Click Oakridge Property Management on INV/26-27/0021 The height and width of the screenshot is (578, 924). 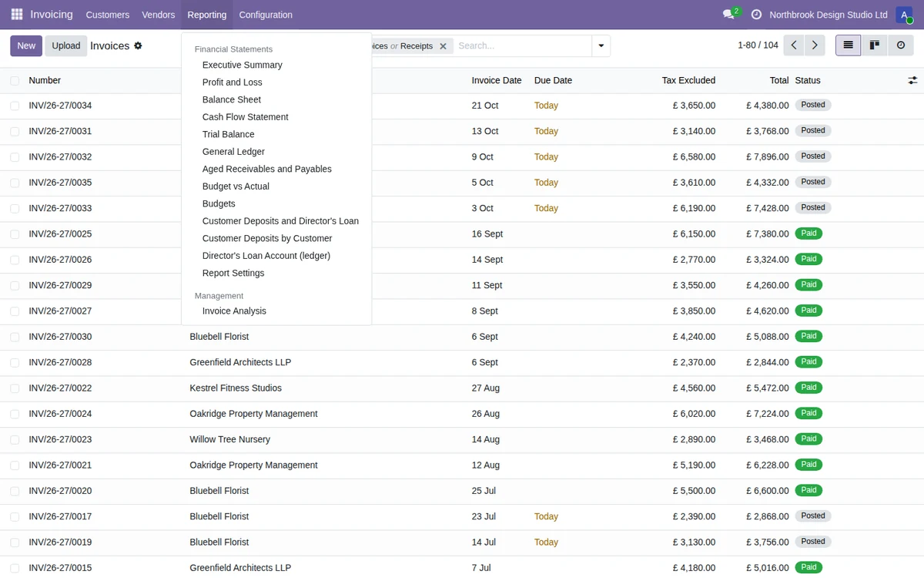click(253, 465)
